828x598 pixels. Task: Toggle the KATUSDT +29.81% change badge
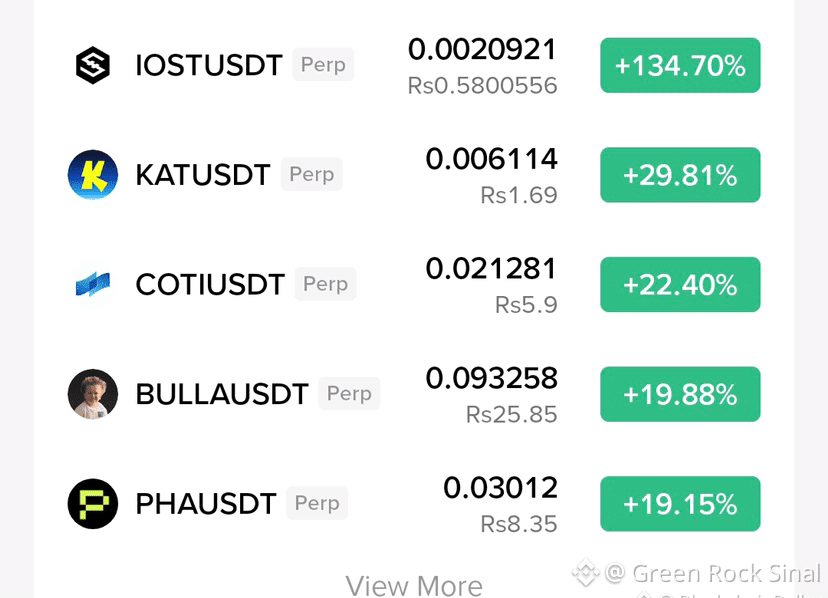pyautogui.click(x=680, y=175)
